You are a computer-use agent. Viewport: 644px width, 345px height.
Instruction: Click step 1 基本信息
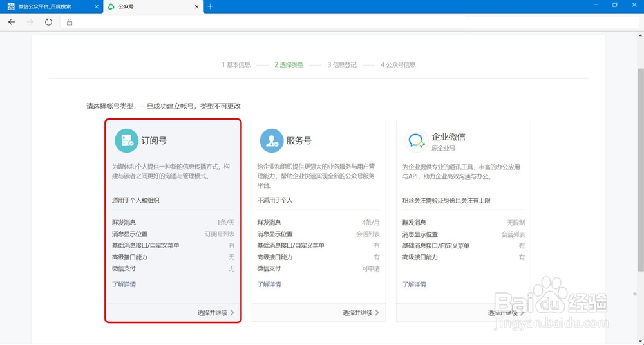pos(236,65)
